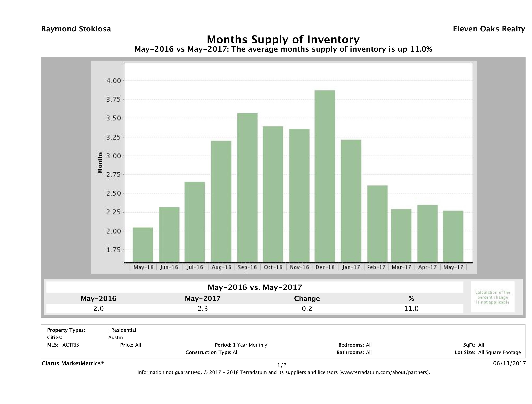Viewport: 532px width, 404px height.
Task: Click the Months Supply of Inventory title
Action: click(283, 39)
